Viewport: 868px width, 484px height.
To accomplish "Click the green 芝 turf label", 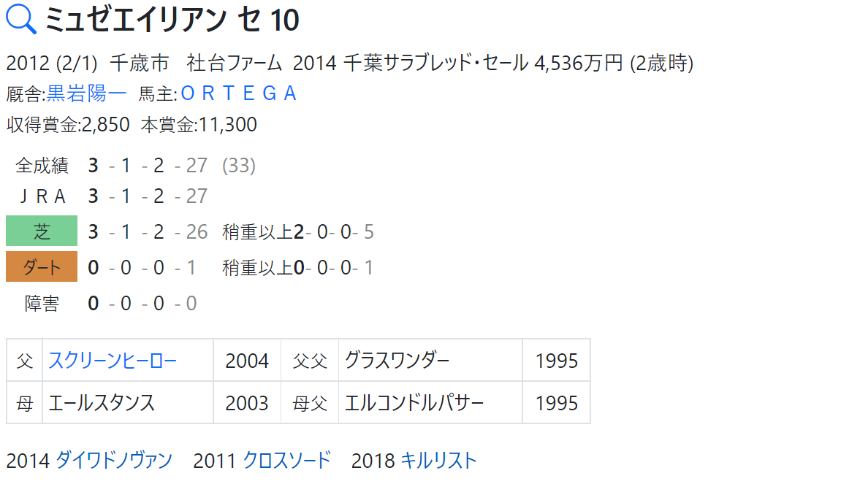I will (x=42, y=231).
